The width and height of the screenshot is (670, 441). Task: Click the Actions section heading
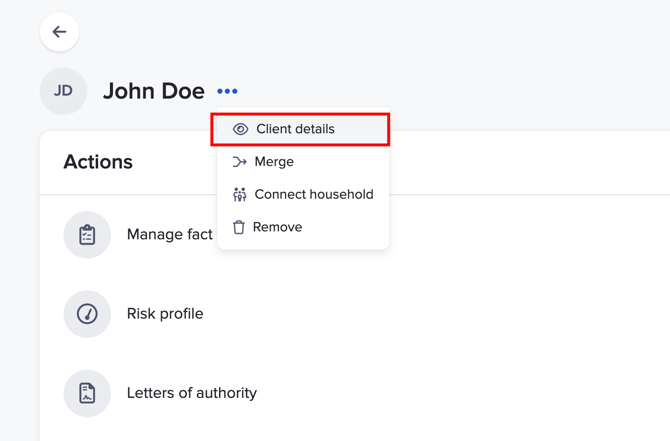[x=98, y=162]
